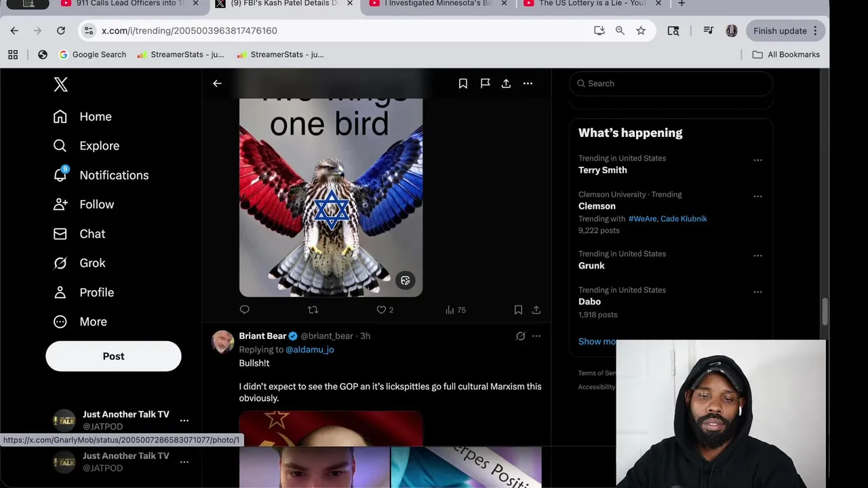Screen dimensions: 868x488
Task: Open the two wings one bird image
Action: pyautogui.click(x=331, y=197)
